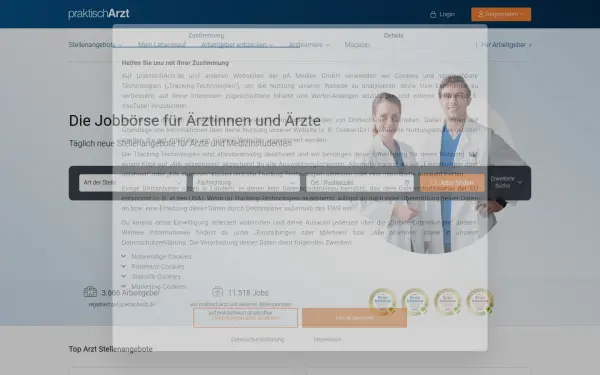Open the Stellenangebote menu
600x375 pixels.
click(x=95, y=45)
